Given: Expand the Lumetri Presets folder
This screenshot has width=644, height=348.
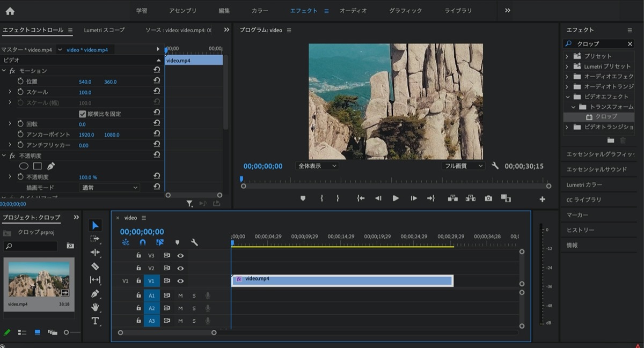Looking at the screenshot, I should (x=567, y=66).
